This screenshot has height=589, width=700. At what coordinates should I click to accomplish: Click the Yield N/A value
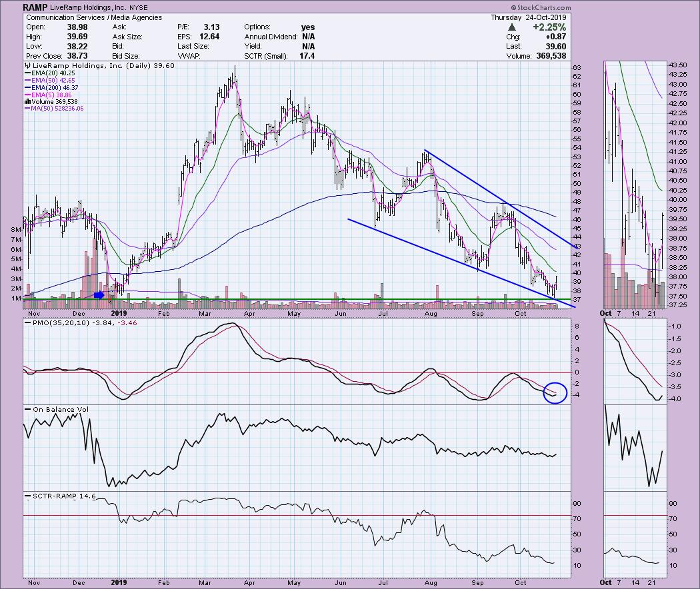click(x=308, y=47)
